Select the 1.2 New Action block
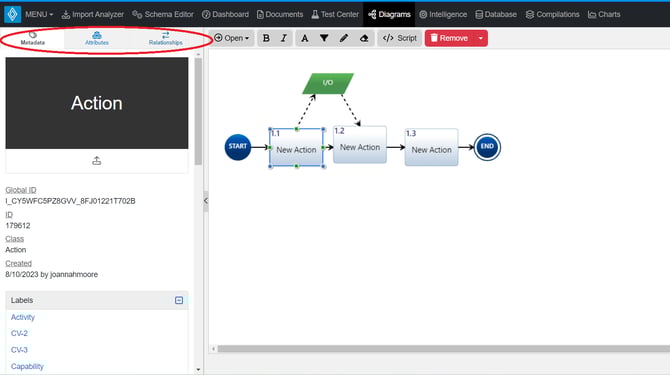 pos(360,145)
